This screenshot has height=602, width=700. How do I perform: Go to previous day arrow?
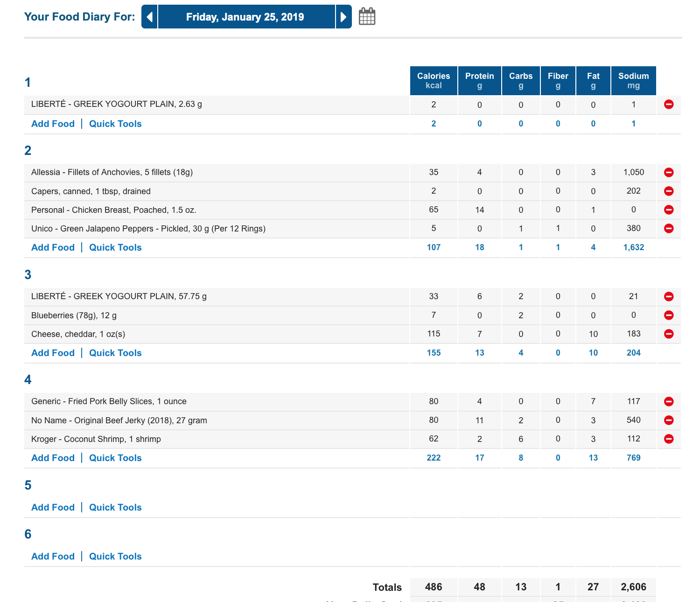[149, 17]
